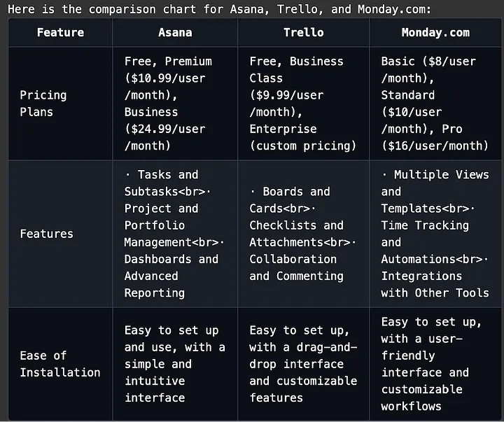Select Monday.com pricing plans cell

click(435, 104)
